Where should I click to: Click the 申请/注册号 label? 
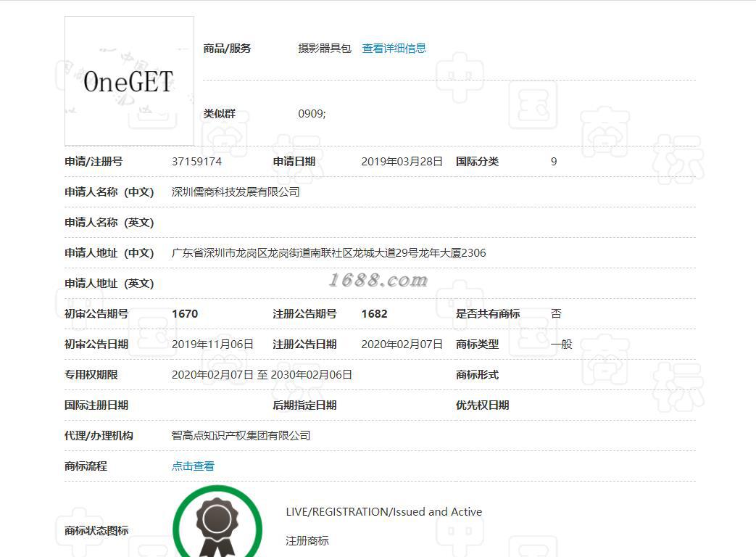(x=94, y=162)
